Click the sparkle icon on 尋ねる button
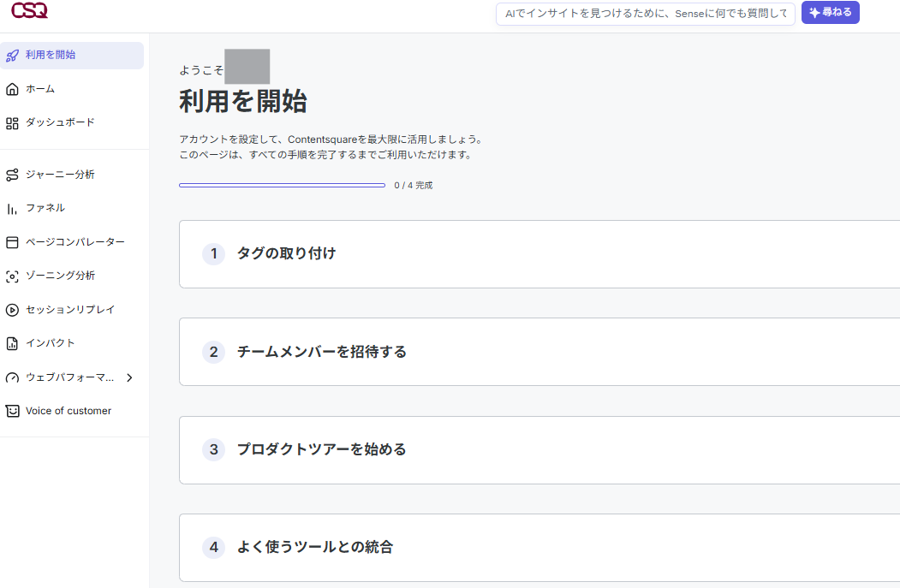Image resolution: width=900 pixels, height=588 pixels. 814,13
